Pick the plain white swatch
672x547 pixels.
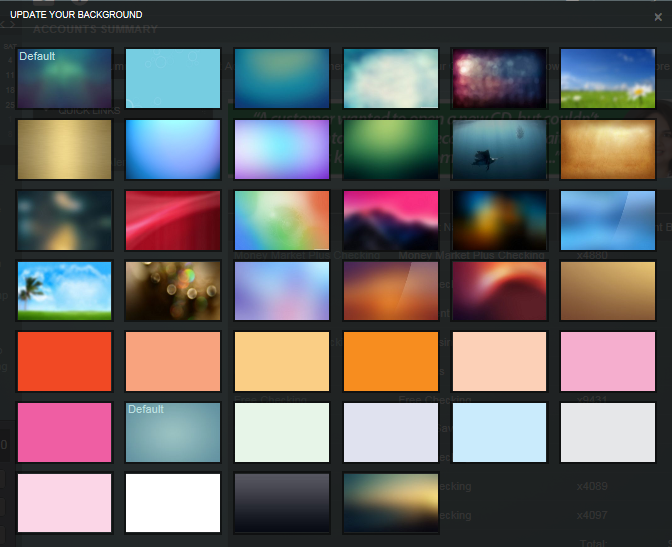[173, 503]
